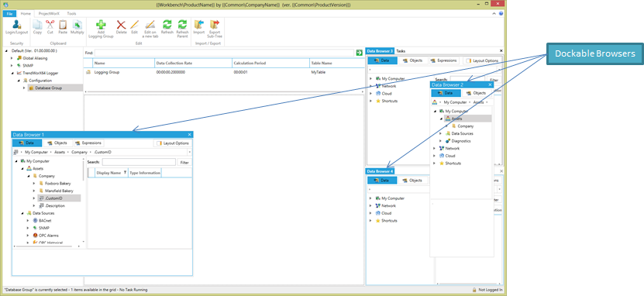644x296 pixels.
Task: Collapse the TrendWorX64 Logger tree node
Action: click(x=12, y=73)
